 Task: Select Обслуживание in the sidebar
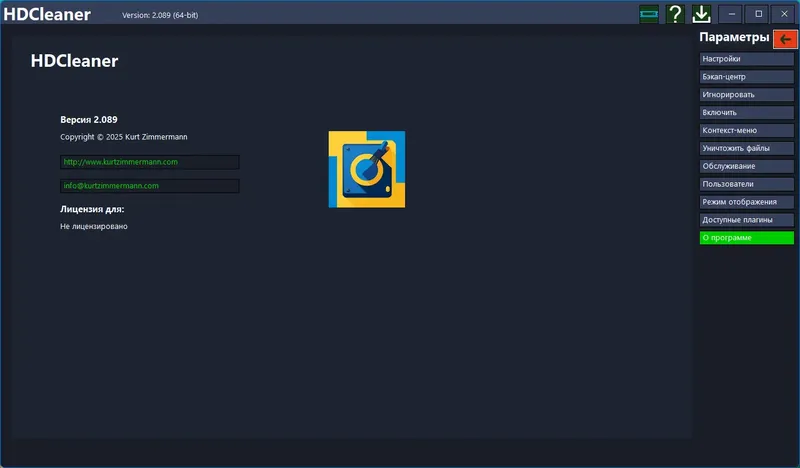click(746, 166)
